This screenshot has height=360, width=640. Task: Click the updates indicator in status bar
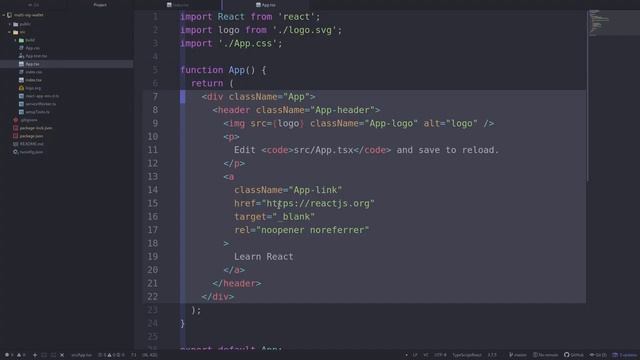[x=624, y=355]
